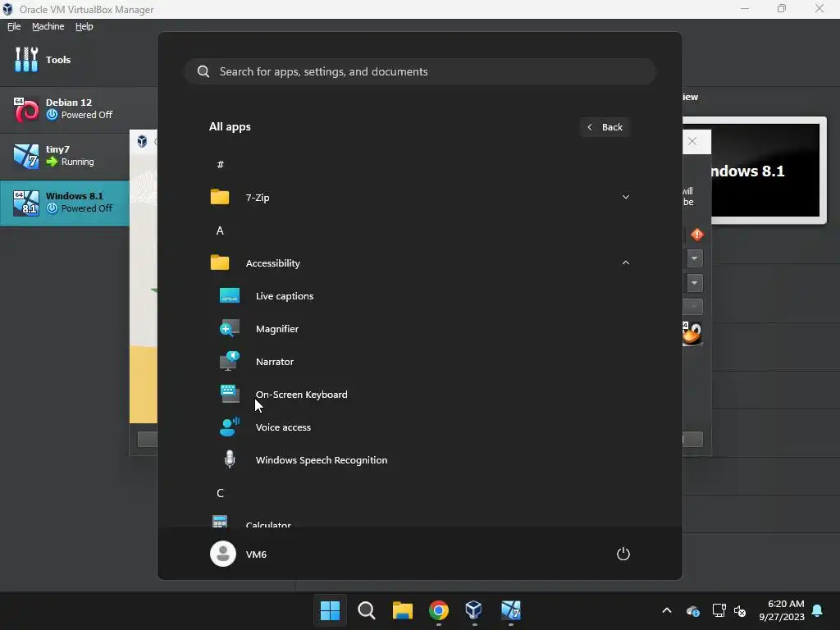Viewport: 840px width, 630px height.
Task: Click the VirtualBox cube icon in dialog title
Action: [142, 141]
